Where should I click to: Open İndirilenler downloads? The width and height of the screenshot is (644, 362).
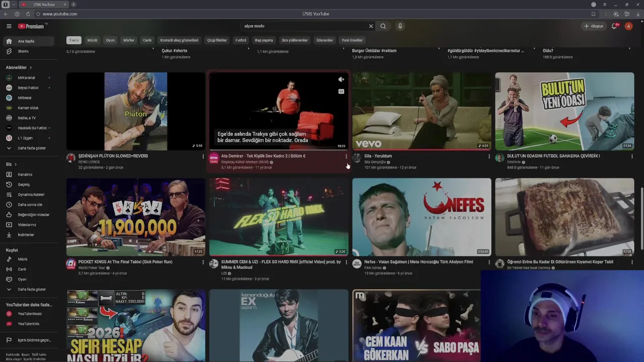click(29, 235)
